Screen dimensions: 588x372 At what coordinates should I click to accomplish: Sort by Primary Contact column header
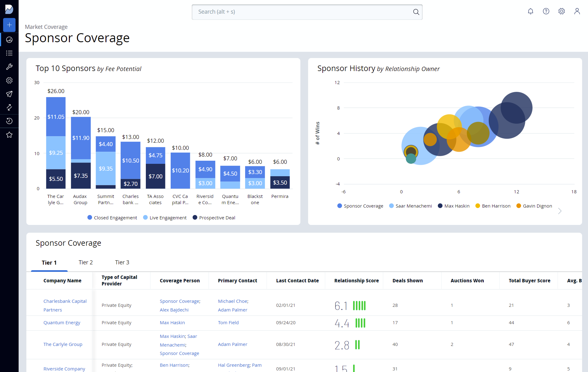click(x=237, y=280)
